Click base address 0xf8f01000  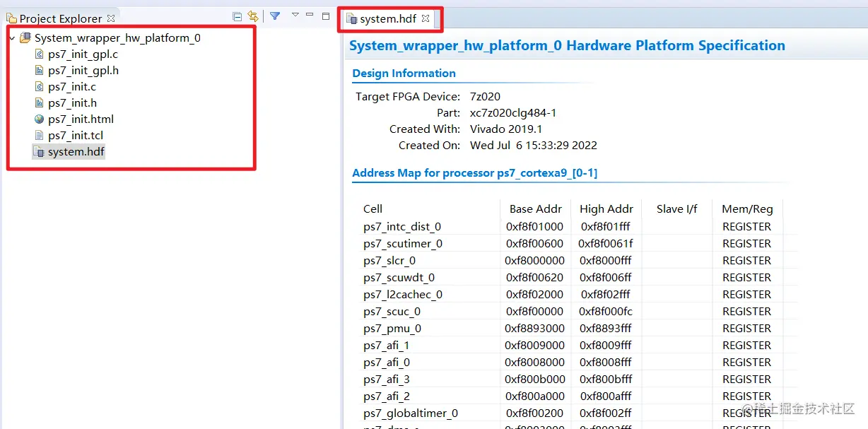click(535, 227)
